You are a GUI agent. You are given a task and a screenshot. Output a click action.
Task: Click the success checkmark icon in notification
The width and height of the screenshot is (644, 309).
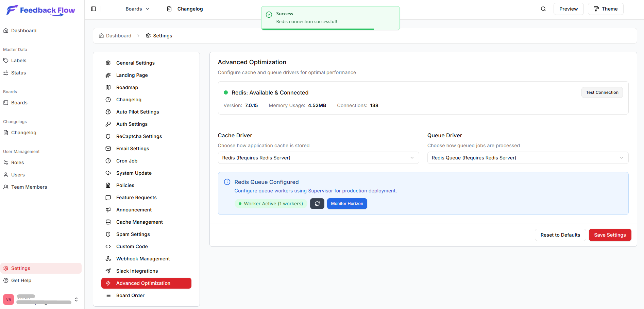click(x=269, y=14)
